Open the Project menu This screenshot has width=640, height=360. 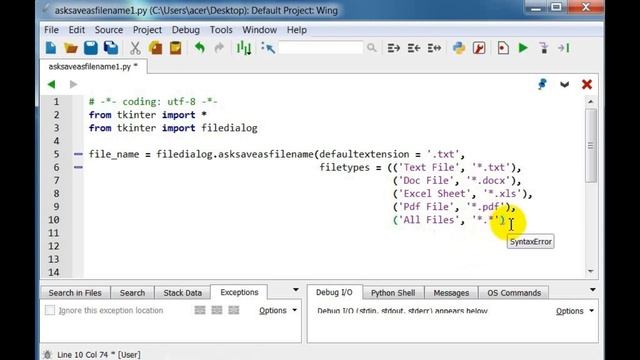pyautogui.click(x=147, y=30)
